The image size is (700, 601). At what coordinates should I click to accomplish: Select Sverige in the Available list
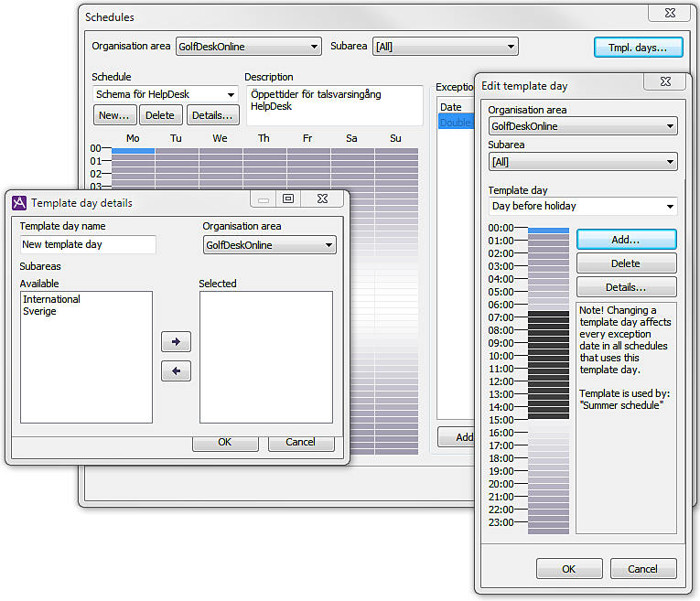pos(40,311)
